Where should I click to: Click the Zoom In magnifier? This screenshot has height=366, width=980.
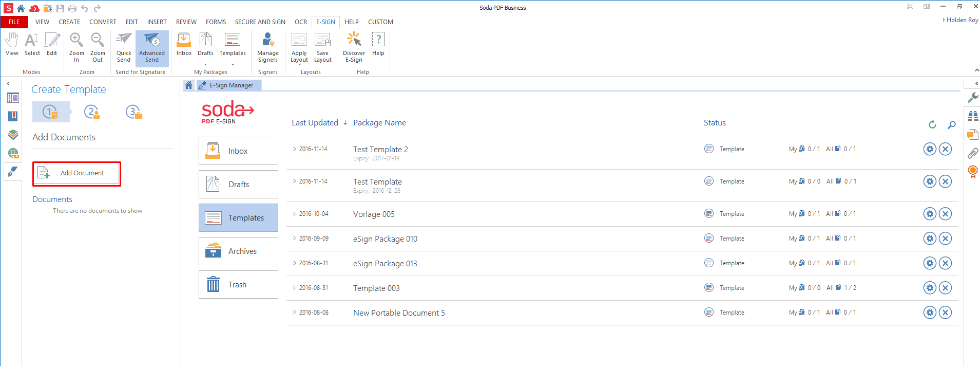[76, 47]
